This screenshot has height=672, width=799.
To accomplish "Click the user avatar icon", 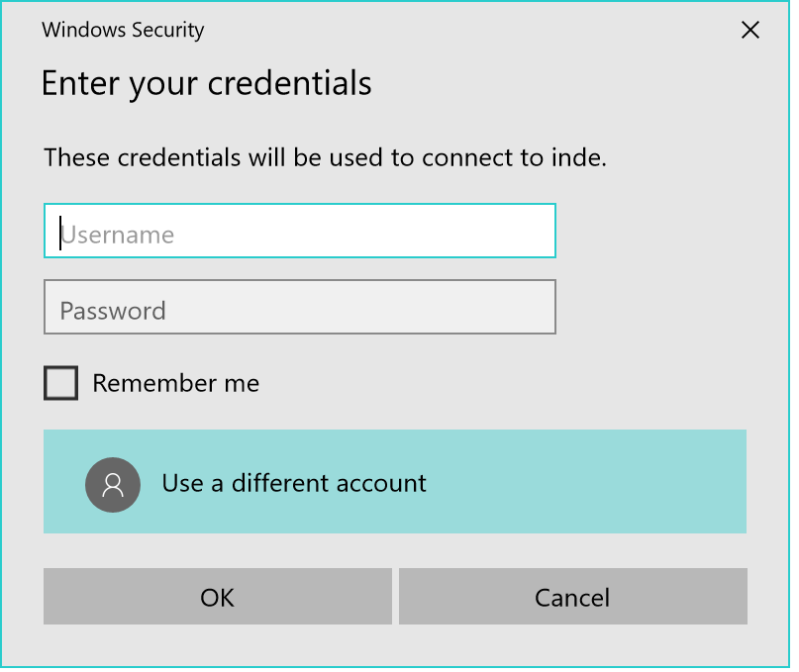I will pos(113,484).
